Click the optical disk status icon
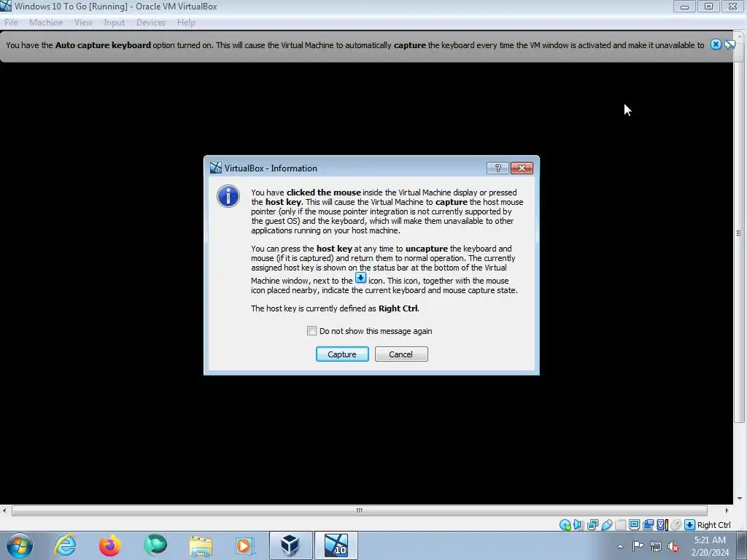The height and width of the screenshot is (560, 747). click(565, 525)
